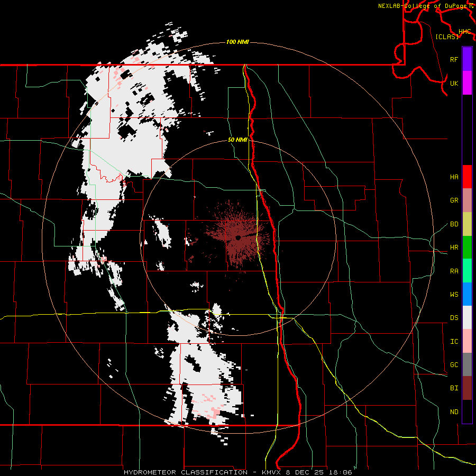The height and width of the screenshot is (476, 476).
Task: Click the red HA legend color swatch
Action: [467, 177]
